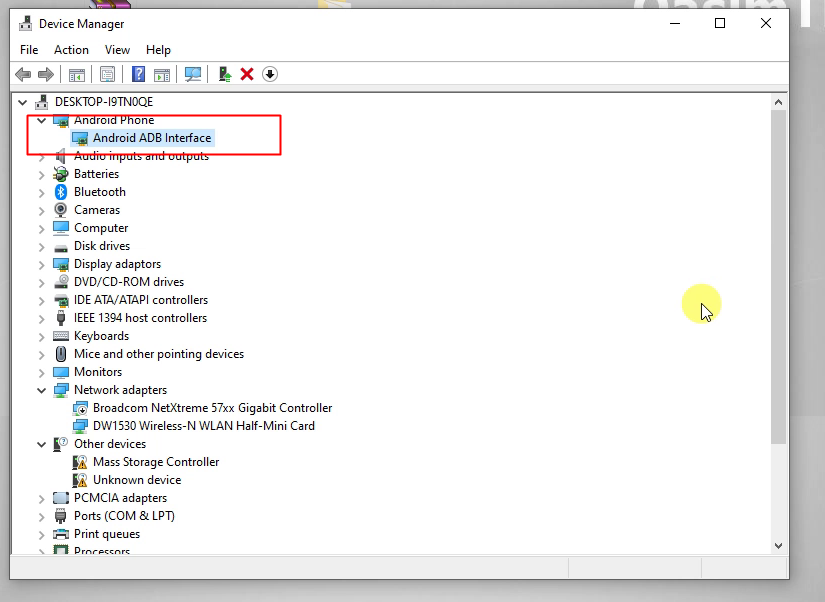Click the Mass Storage Controller warning icon
This screenshot has width=825, height=602.
point(80,462)
